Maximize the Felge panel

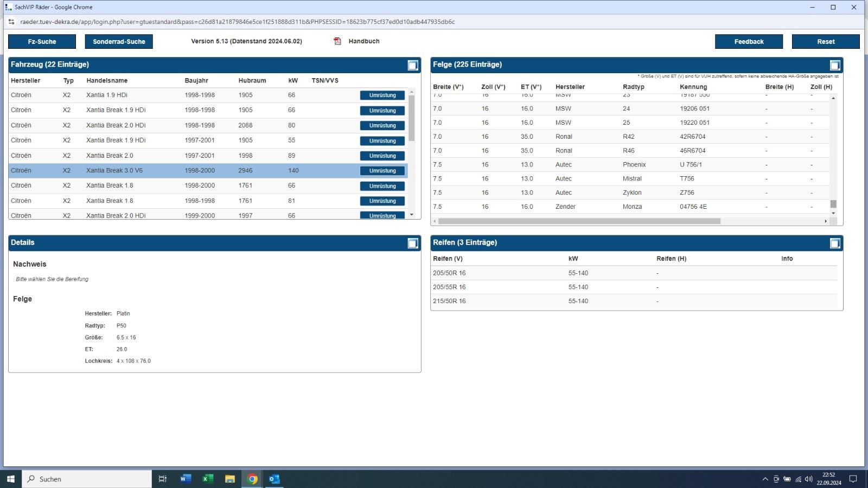point(835,65)
